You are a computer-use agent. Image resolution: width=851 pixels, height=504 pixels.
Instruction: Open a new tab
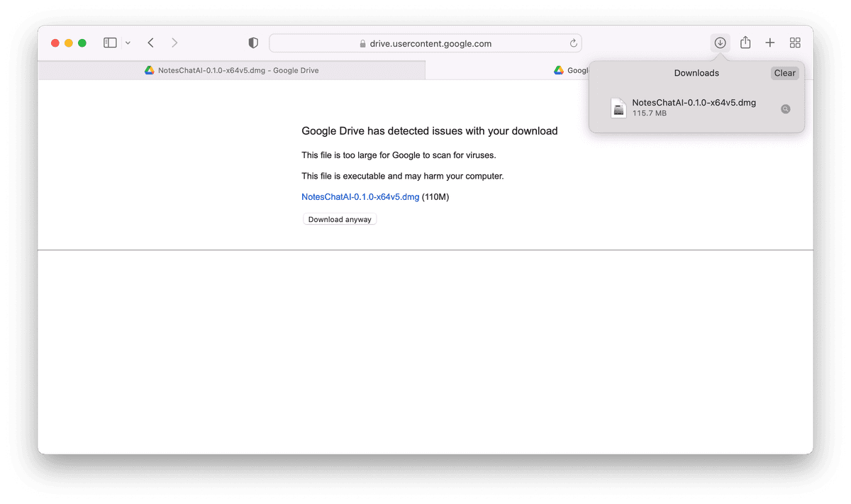click(770, 43)
